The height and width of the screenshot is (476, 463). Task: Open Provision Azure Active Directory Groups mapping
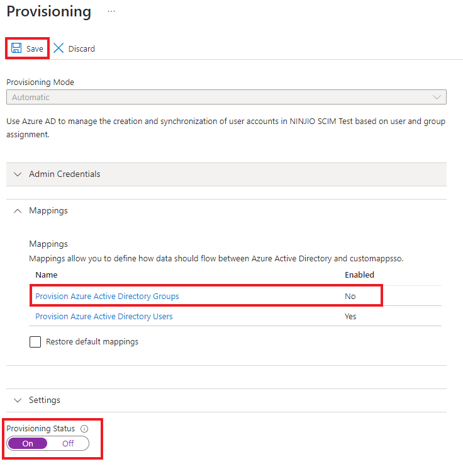[107, 297]
